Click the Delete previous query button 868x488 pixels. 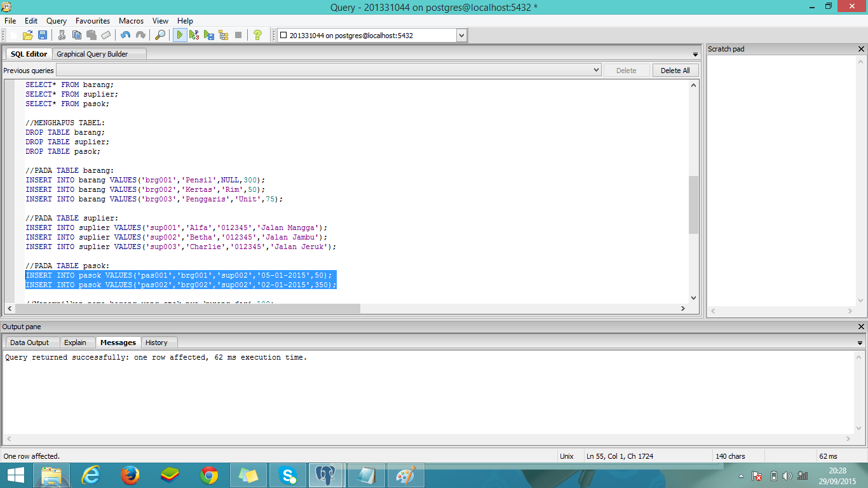(627, 71)
